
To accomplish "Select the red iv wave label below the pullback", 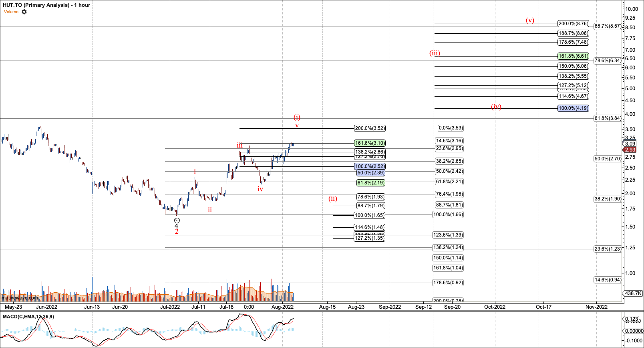I will click(x=260, y=189).
